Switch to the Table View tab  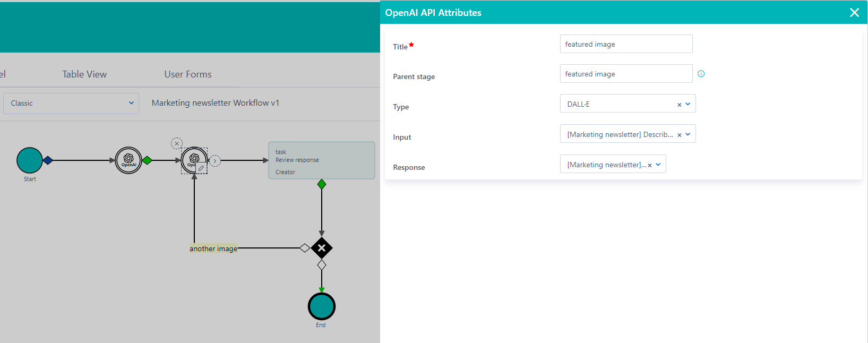coord(84,74)
